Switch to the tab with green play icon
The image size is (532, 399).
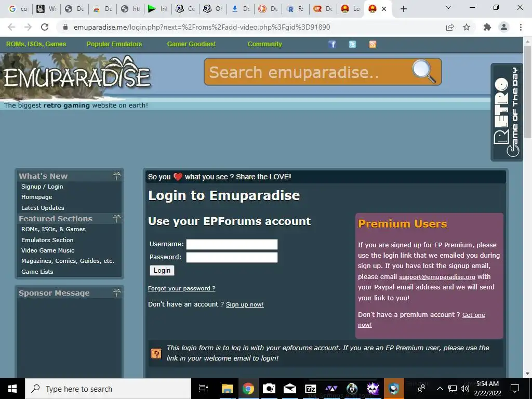[158, 9]
